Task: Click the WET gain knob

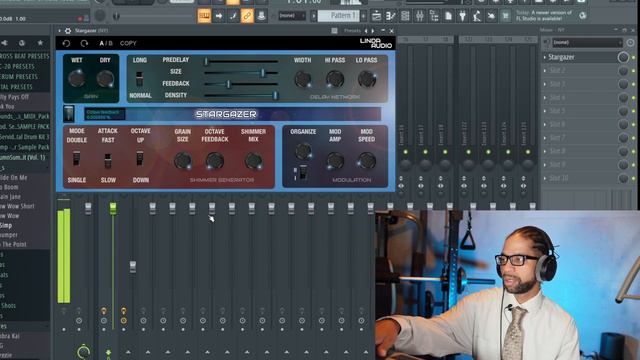Action: coord(76,78)
